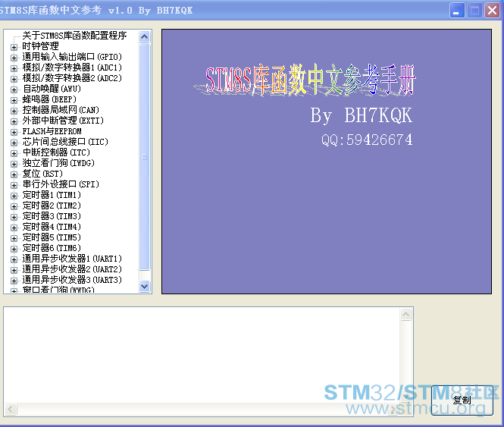
Task: Click inside the bottom output text area
Action: [202, 356]
